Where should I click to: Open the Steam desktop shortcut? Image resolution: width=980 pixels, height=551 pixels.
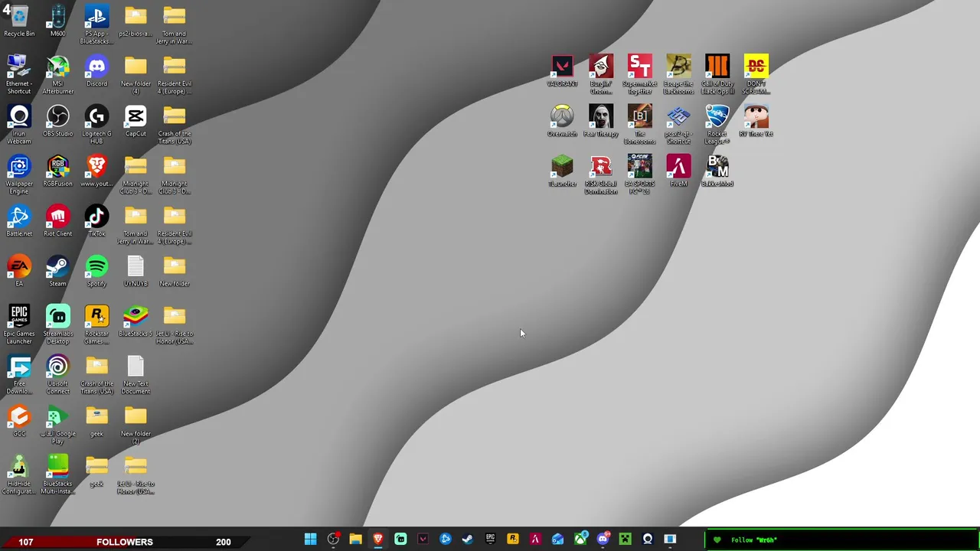[x=57, y=271]
